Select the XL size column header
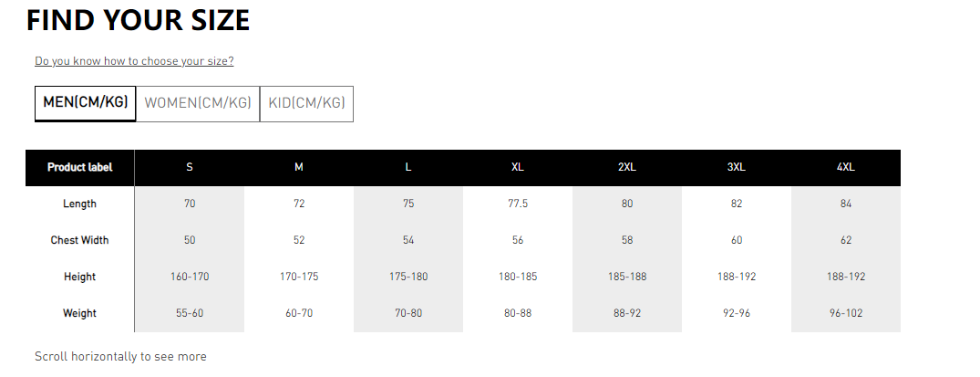This screenshot has width=980, height=377. point(518,167)
